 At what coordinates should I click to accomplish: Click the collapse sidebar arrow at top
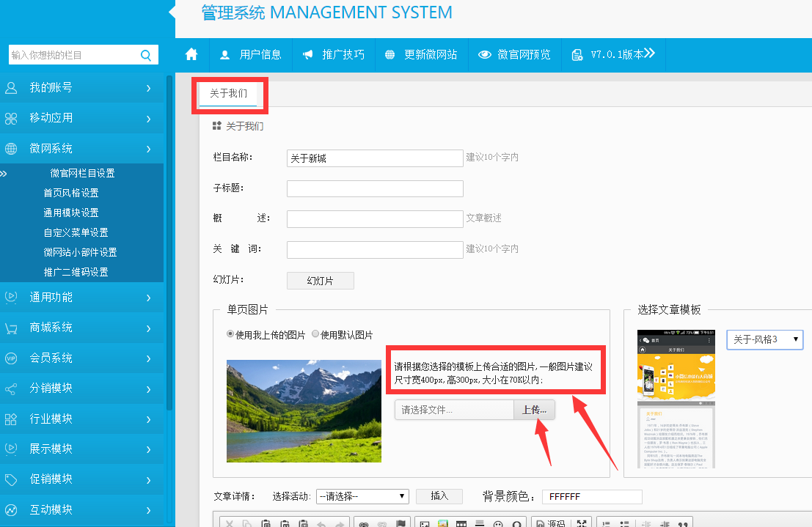pyautogui.click(x=172, y=12)
